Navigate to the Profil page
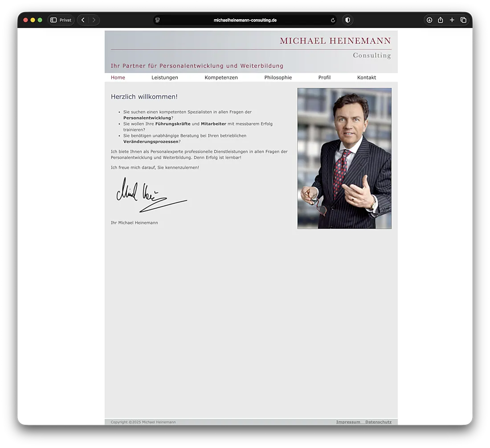This screenshot has width=490, height=448. (324, 78)
